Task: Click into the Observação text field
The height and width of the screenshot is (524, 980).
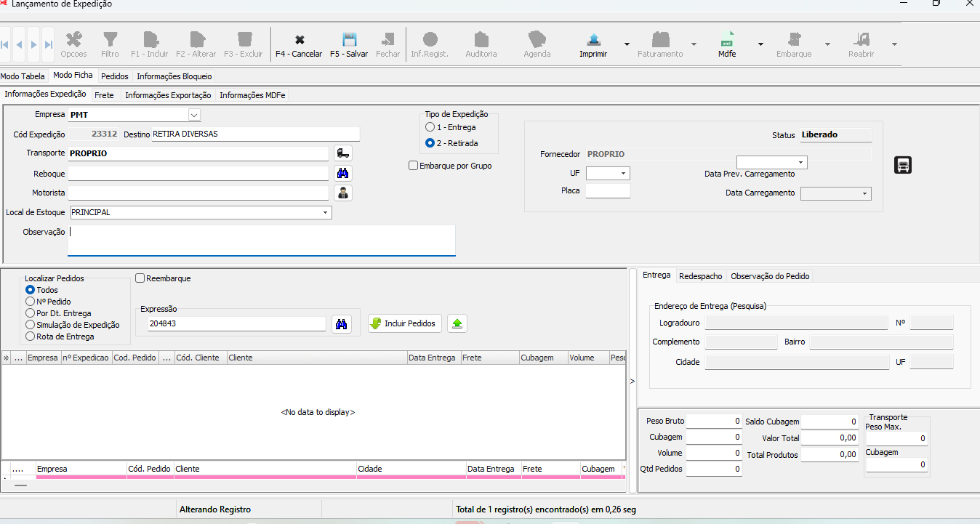Action: (261, 240)
